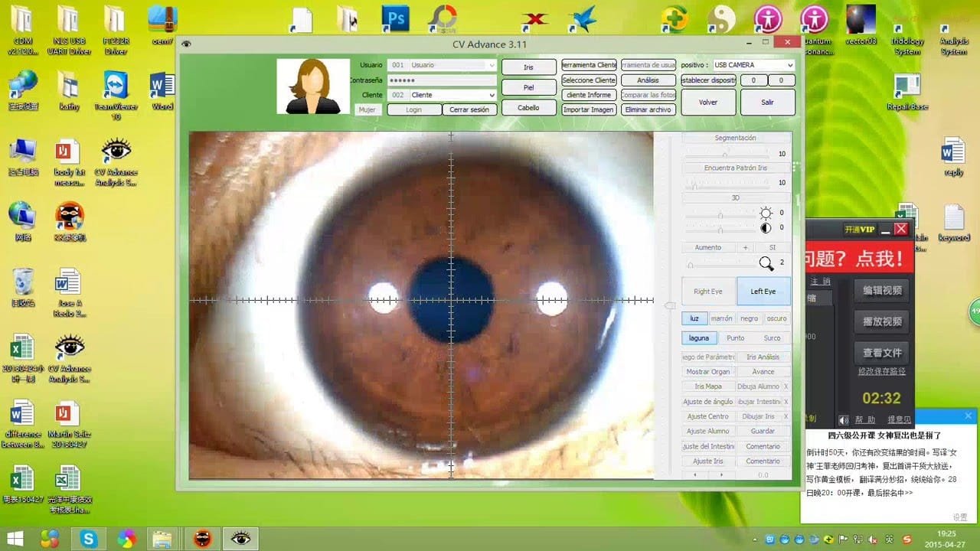Open Skype from the taskbar
The height and width of the screenshot is (551, 980).
(x=89, y=538)
